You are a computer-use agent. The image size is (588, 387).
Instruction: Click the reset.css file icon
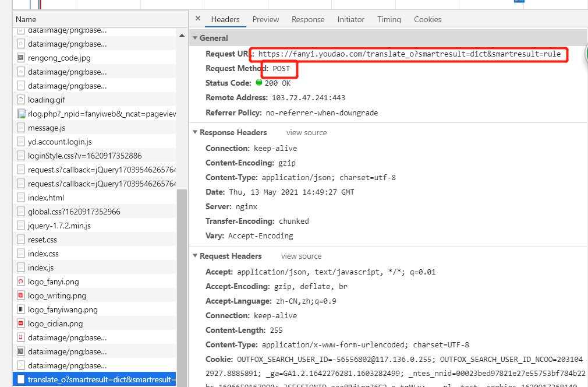pos(21,240)
